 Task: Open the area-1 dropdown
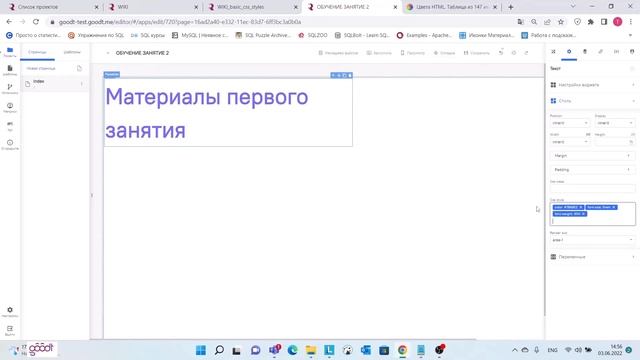593,240
